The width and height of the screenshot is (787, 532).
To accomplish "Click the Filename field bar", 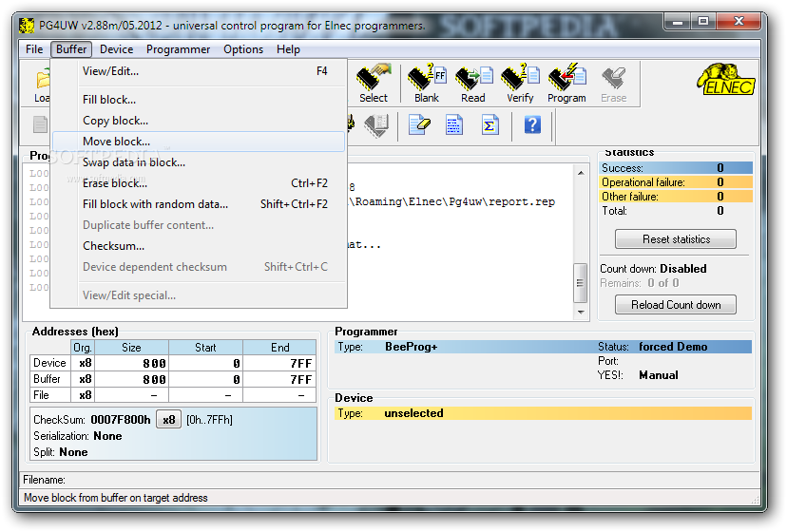I will coord(391,480).
